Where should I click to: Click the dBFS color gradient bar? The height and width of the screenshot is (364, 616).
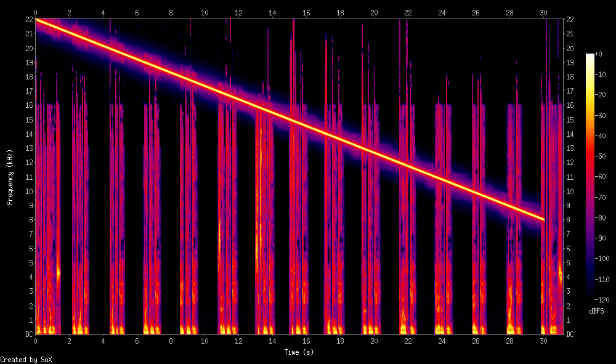[590, 177]
